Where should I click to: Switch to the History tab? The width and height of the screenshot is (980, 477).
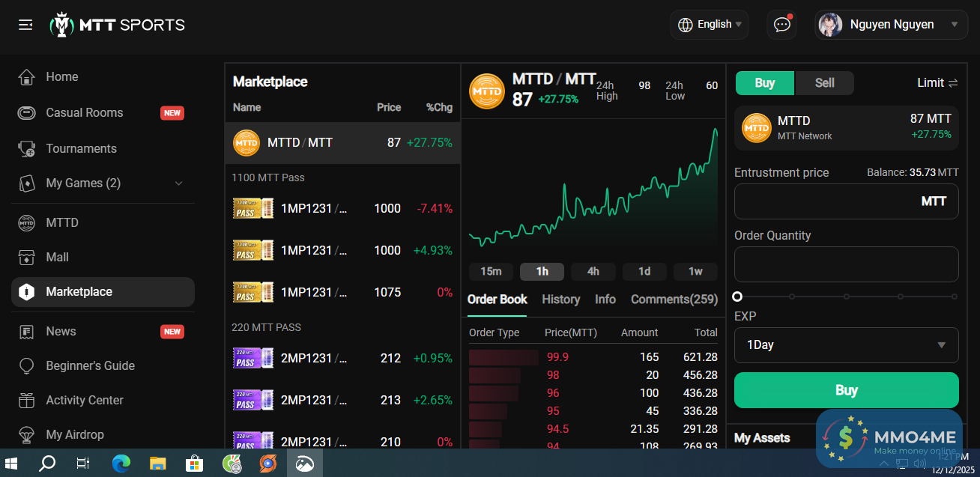pos(560,300)
